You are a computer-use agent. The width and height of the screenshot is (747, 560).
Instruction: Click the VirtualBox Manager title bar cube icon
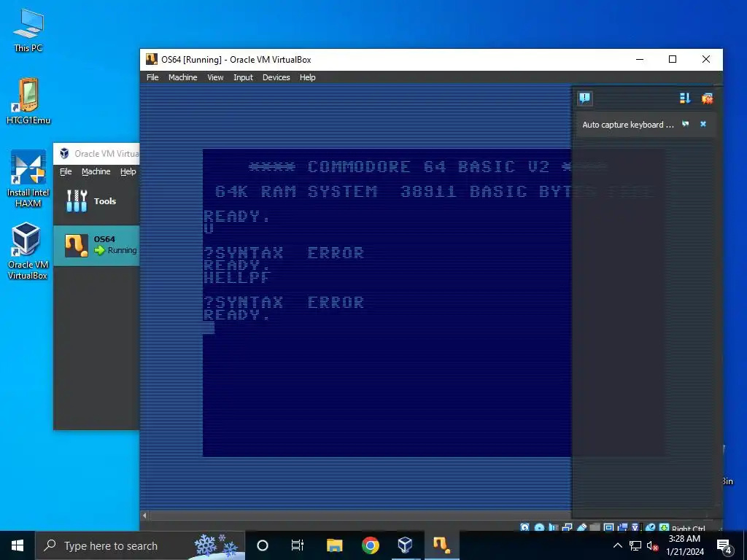64,153
